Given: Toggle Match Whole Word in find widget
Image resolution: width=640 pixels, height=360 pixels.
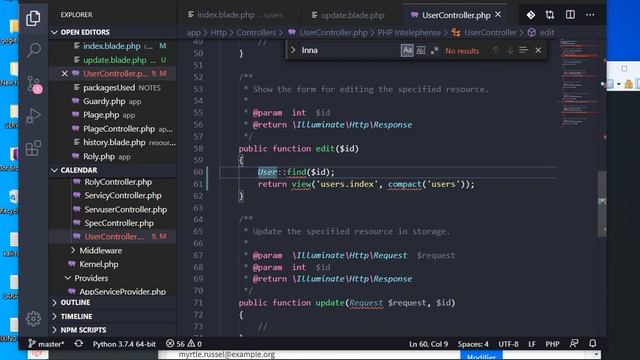Looking at the screenshot, I should [420, 51].
